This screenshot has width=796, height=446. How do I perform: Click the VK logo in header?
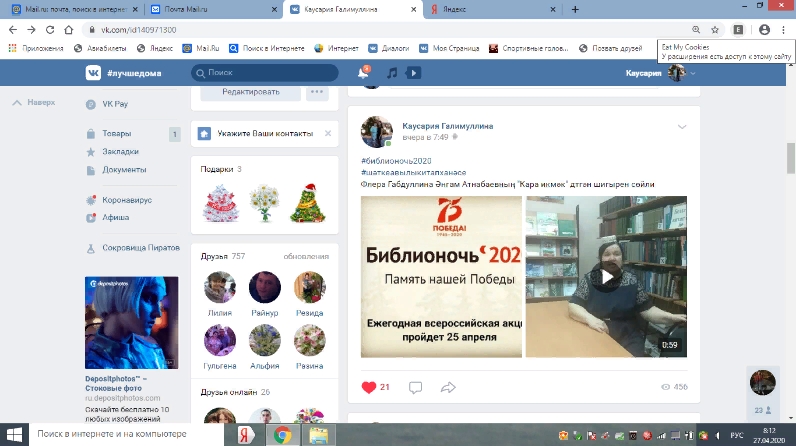94,73
